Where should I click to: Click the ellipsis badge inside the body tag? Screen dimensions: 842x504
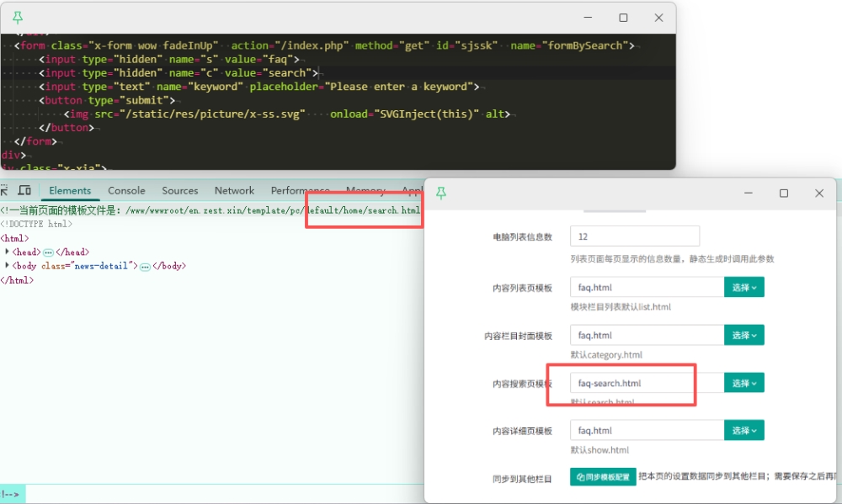(145, 266)
